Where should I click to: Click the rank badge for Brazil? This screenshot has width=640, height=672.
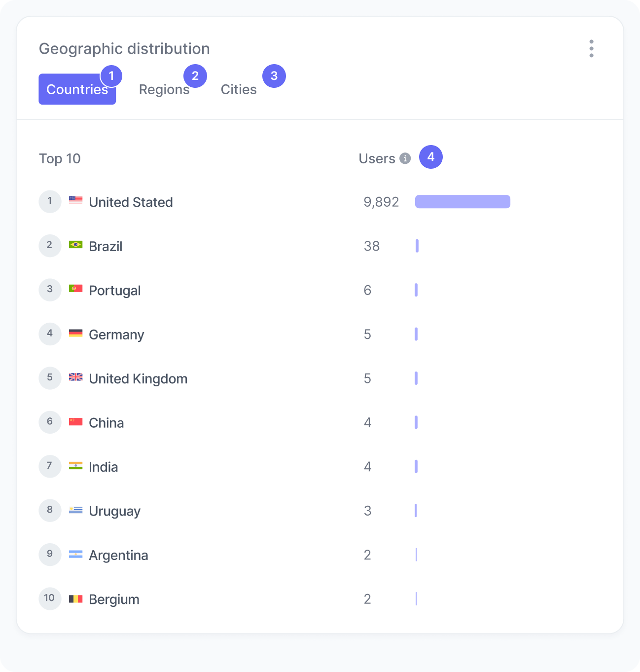50,245
